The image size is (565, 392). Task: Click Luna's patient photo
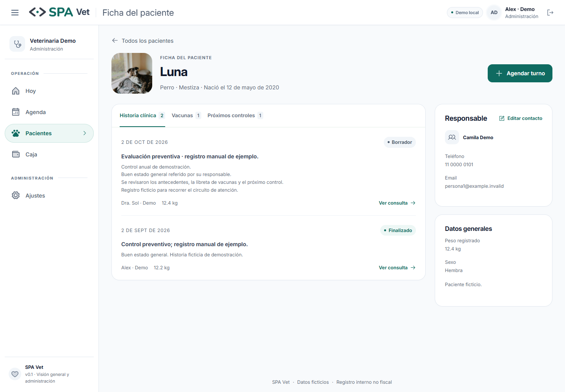[132, 73]
